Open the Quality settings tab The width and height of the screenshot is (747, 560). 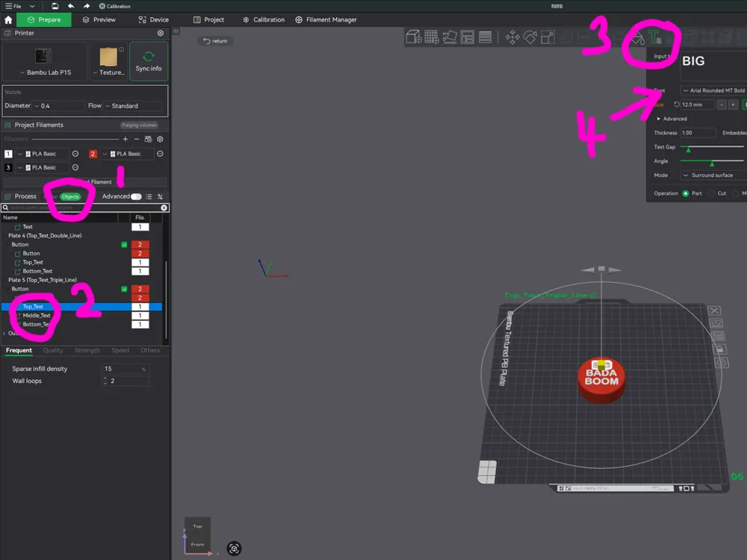coord(53,350)
